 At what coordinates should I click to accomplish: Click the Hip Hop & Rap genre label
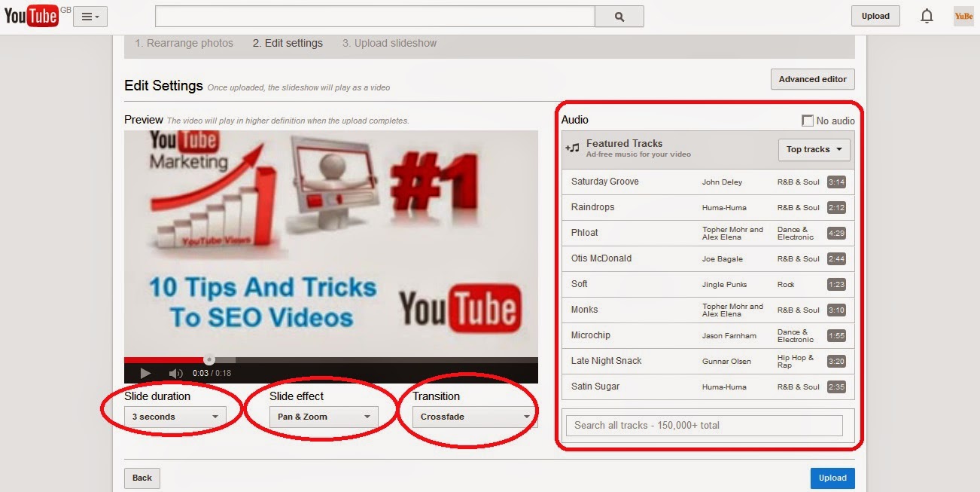[x=796, y=362]
